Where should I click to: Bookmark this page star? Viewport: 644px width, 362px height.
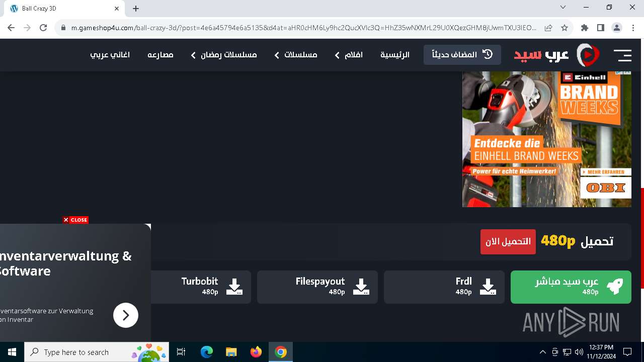click(x=565, y=28)
